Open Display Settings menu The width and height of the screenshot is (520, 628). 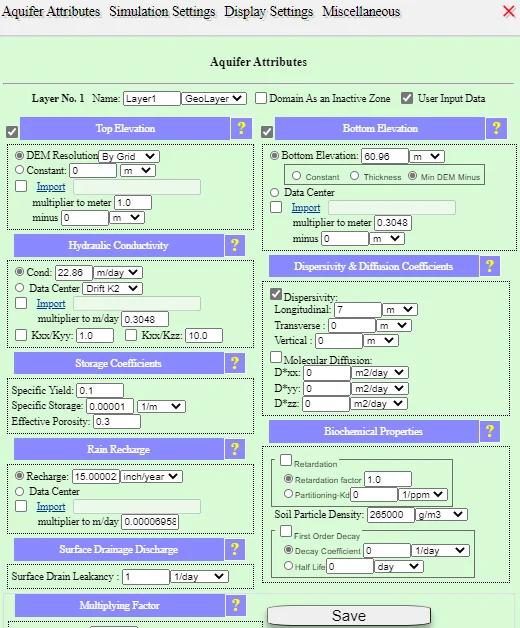(269, 11)
